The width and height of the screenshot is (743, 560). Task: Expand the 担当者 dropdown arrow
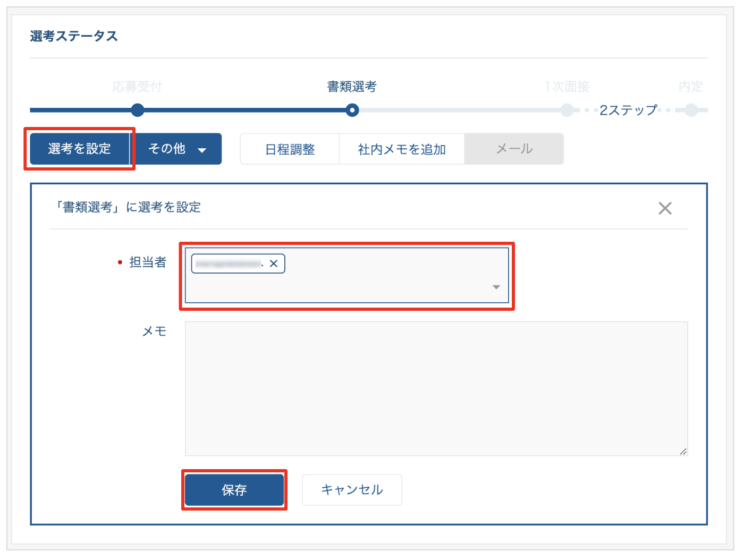pos(496,287)
